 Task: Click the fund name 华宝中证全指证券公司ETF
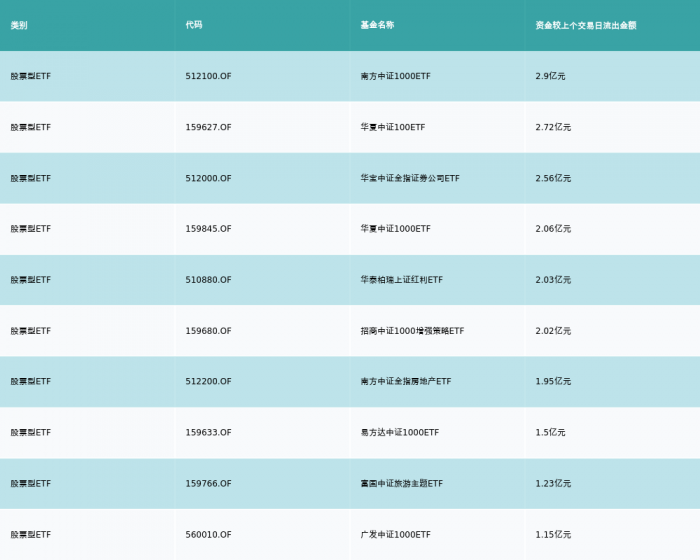point(410,178)
